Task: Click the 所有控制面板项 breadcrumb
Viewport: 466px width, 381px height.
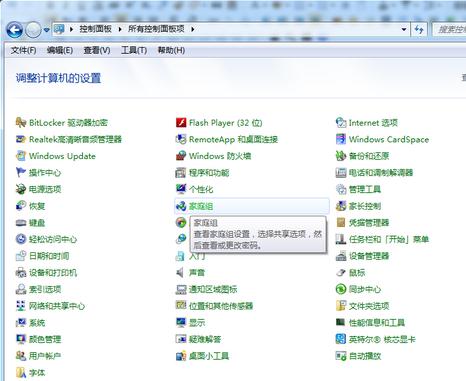Action: (156, 29)
